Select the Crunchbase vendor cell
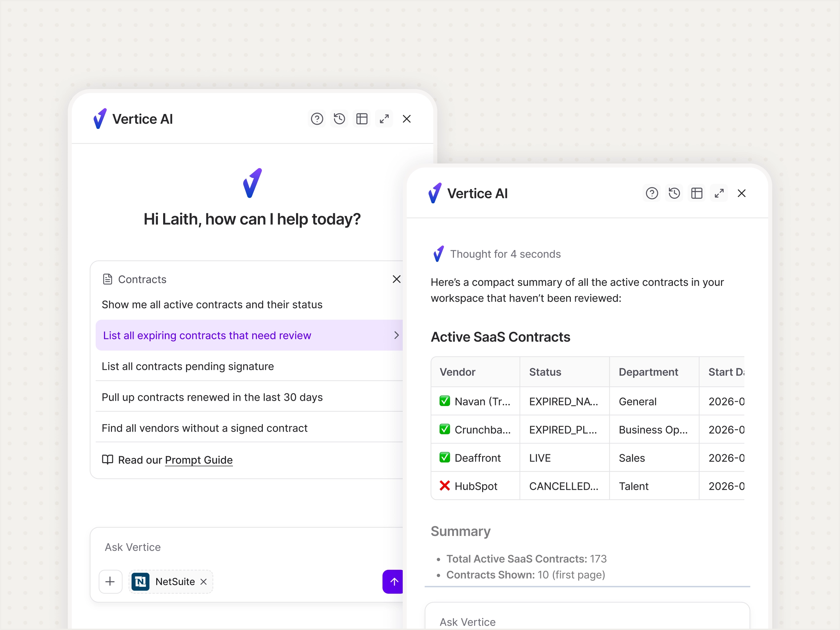Viewport: 840px width, 630px height. click(475, 429)
